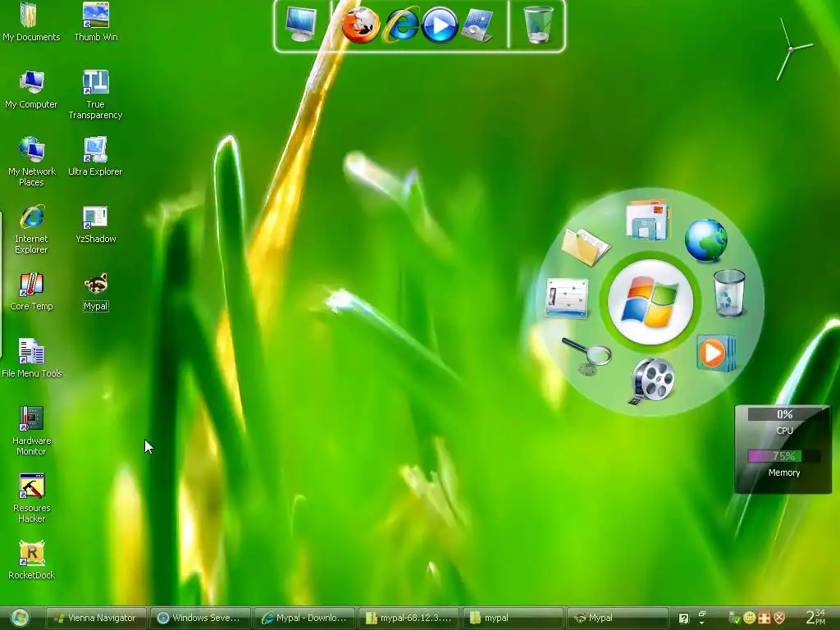The height and width of the screenshot is (630, 840).
Task: Click red square tray icon
Action: (x=765, y=618)
